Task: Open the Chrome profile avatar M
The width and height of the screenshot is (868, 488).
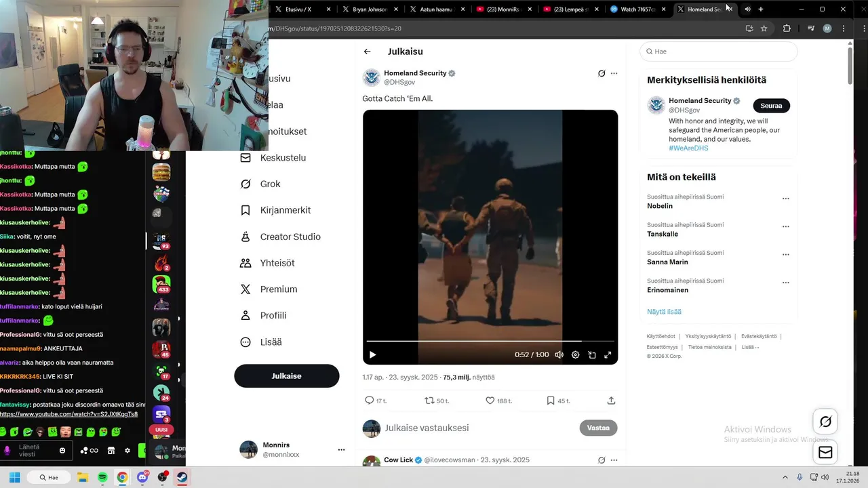Action: (x=827, y=28)
